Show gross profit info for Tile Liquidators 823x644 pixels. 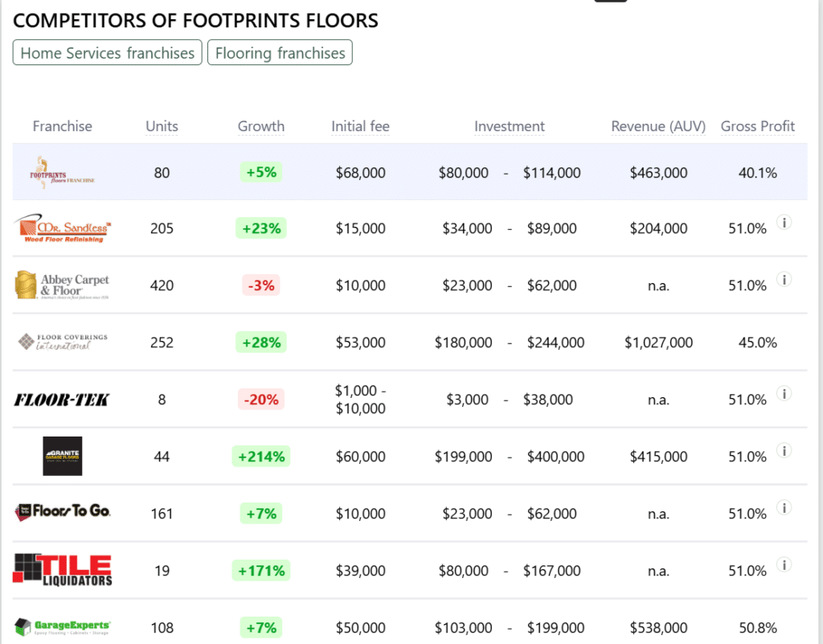tap(784, 564)
